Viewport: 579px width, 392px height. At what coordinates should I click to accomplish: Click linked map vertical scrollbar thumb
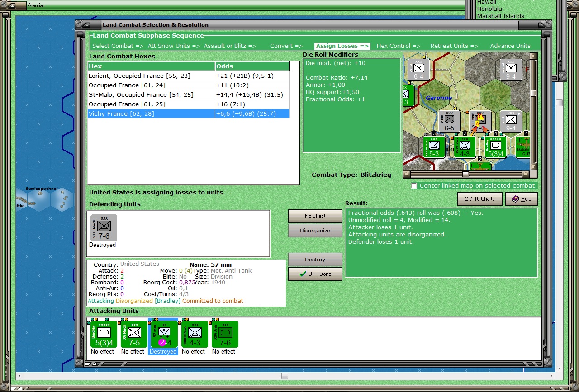[533, 93]
